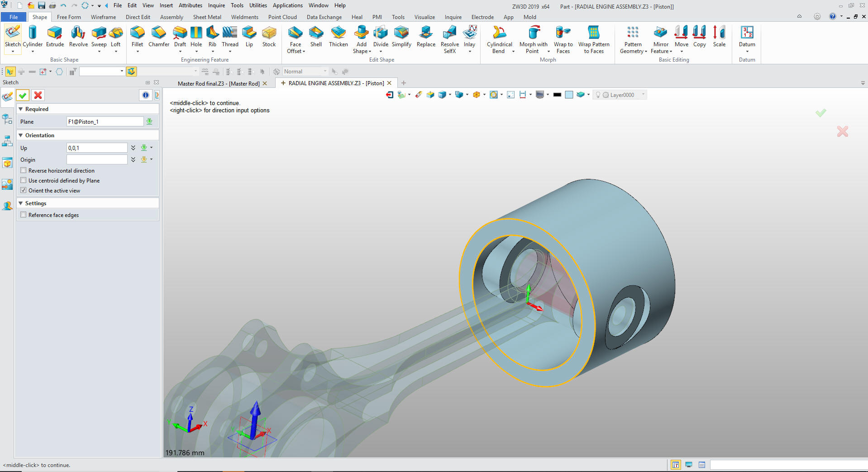Open the Master Rod final.Z3 document tab
868x472 pixels.
point(218,83)
